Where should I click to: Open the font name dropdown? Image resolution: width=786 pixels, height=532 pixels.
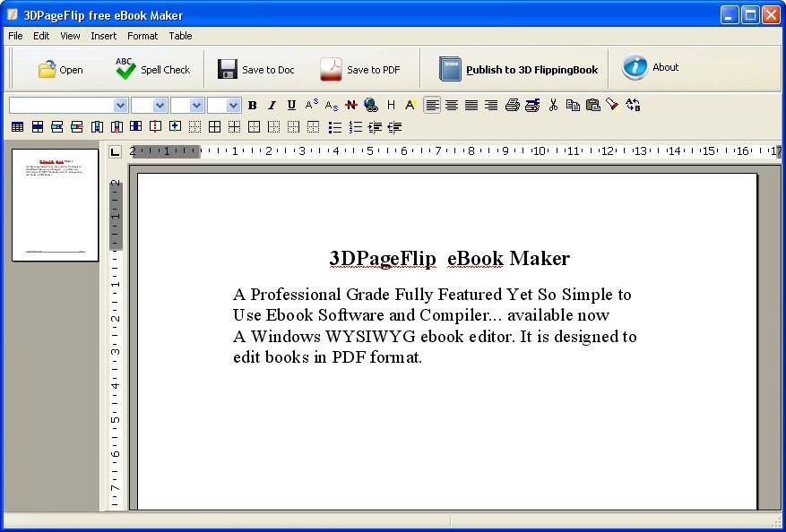point(119,105)
